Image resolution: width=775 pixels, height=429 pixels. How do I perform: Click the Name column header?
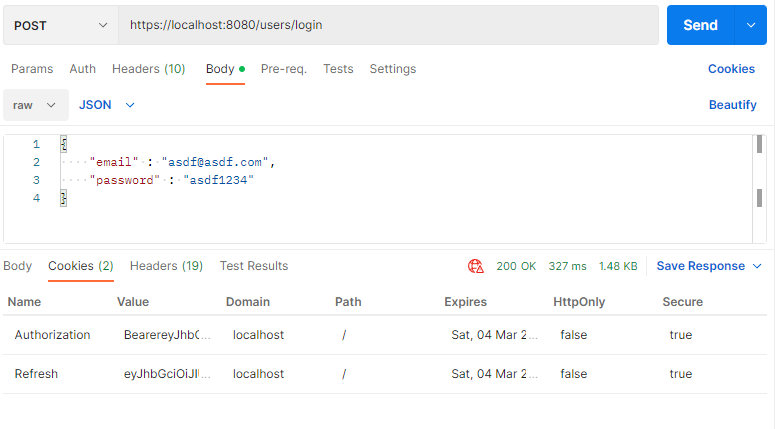click(x=24, y=302)
